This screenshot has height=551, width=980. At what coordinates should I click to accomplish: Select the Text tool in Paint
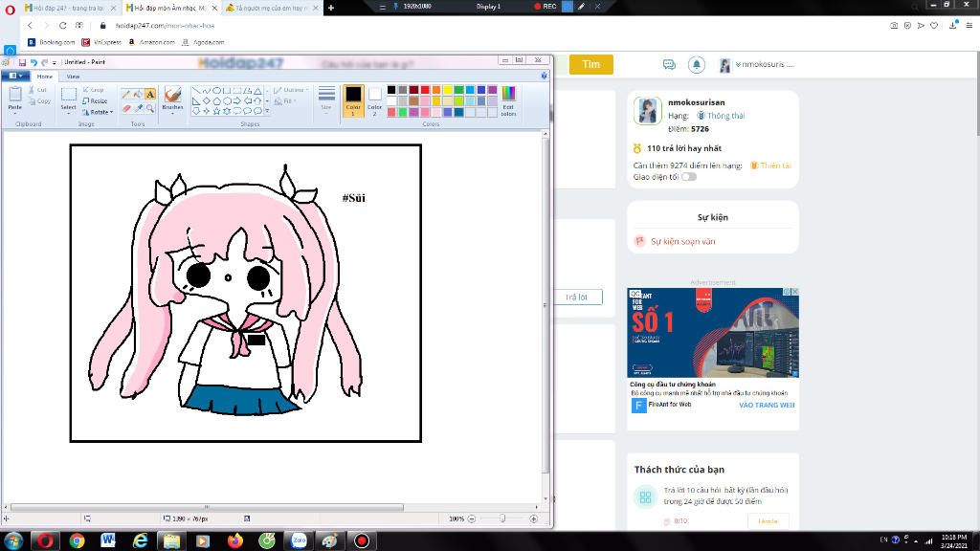click(x=150, y=95)
